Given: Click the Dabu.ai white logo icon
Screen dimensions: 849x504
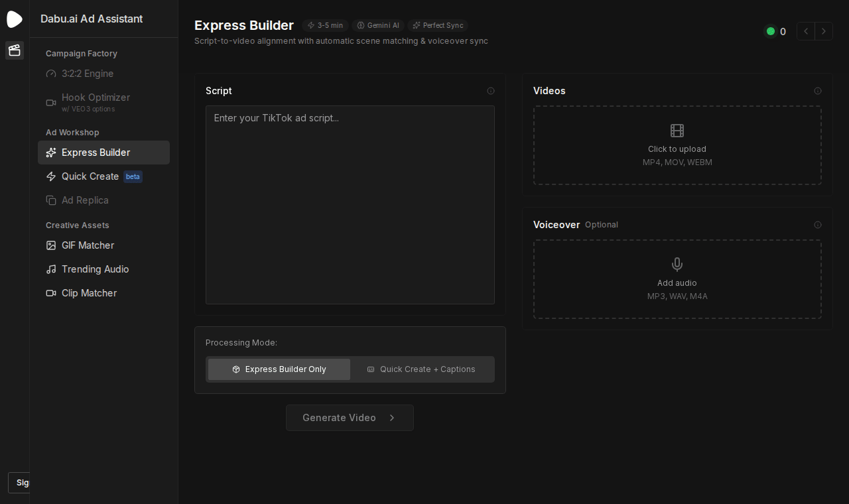Looking at the screenshot, I should [15, 19].
